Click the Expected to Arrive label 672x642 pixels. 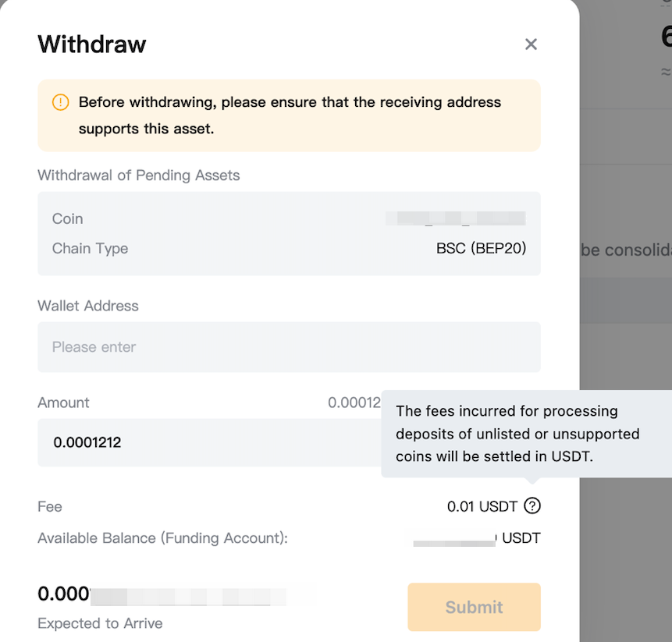coord(100,623)
